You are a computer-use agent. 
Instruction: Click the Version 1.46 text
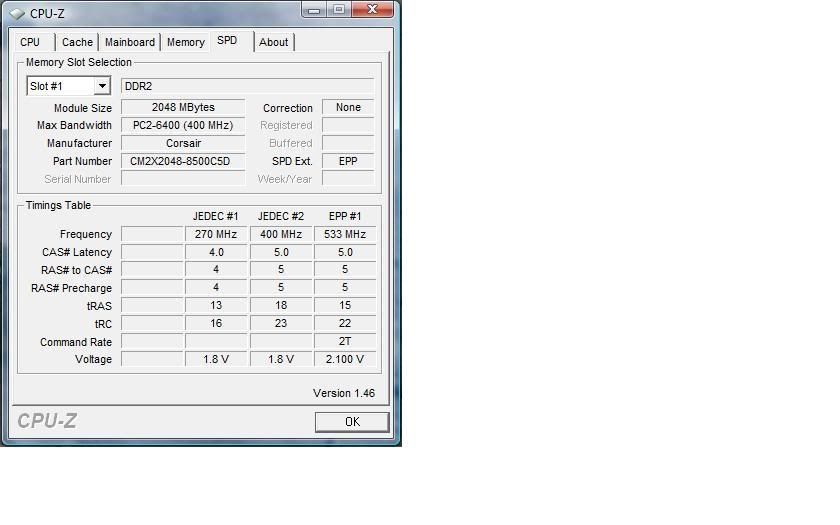pos(344,393)
